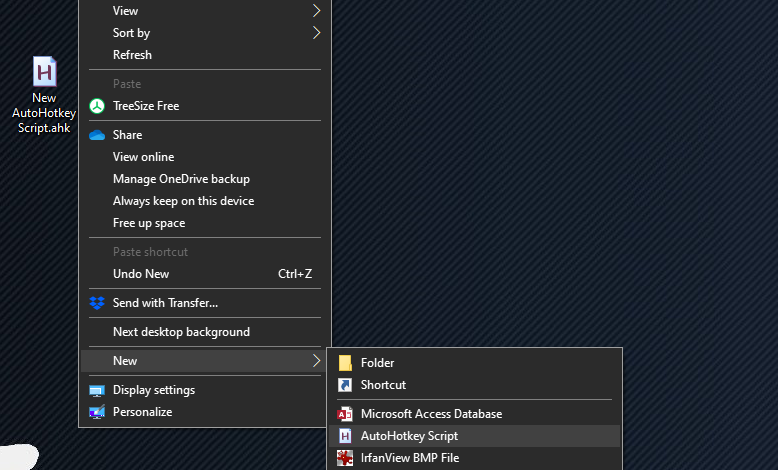This screenshot has width=778, height=470.
Task: Choose Free up space
Action: pyautogui.click(x=205, y=223)
